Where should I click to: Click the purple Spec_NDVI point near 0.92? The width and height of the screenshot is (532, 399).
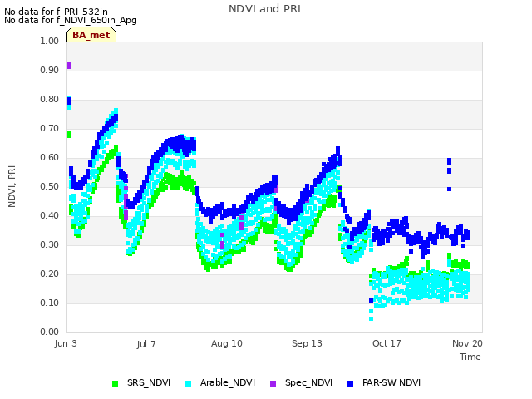tap(70, 66)
